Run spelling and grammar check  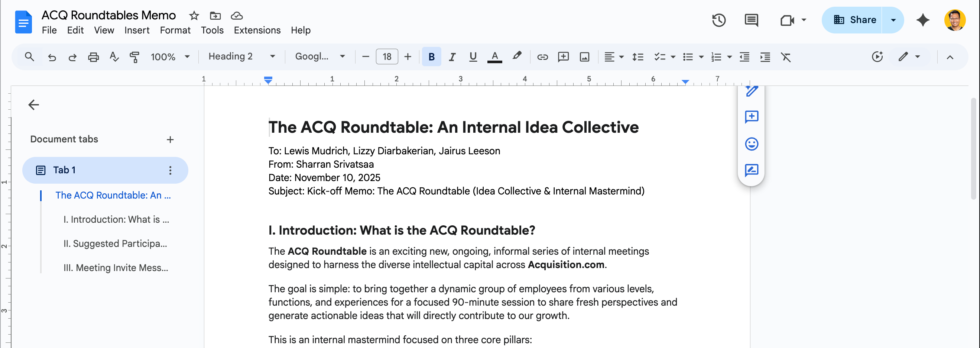114,57
